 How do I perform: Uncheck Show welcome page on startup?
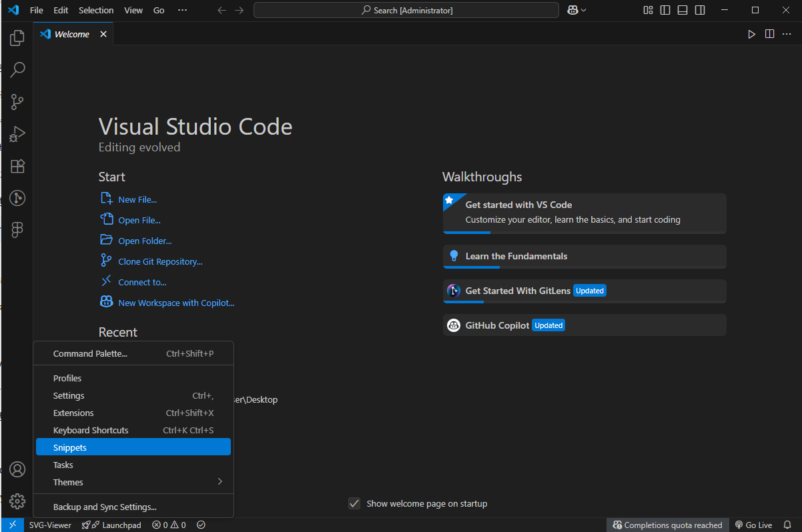click(354, 503)
